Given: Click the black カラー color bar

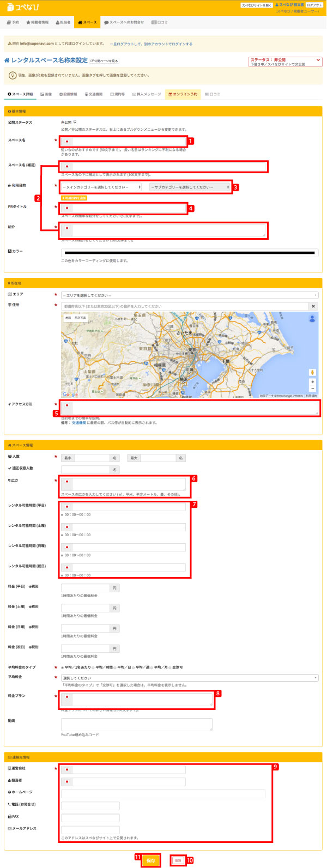Looking at the screenshot, I should tap(189, 253).
